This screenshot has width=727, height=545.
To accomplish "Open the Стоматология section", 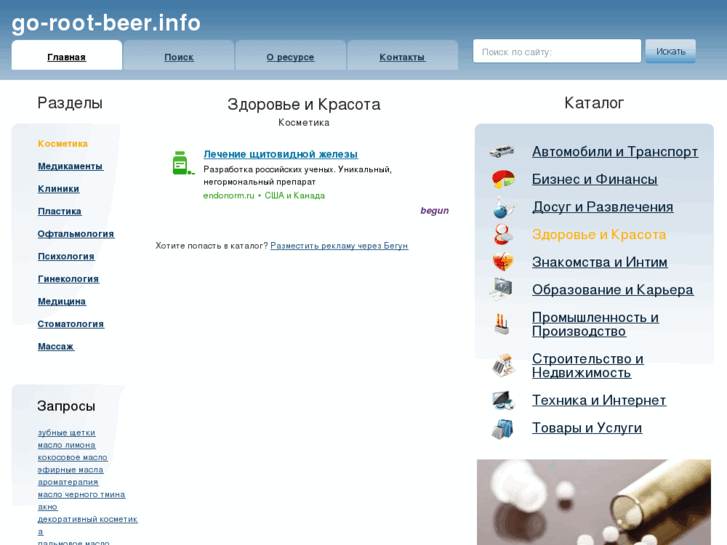I will [71, 324].
